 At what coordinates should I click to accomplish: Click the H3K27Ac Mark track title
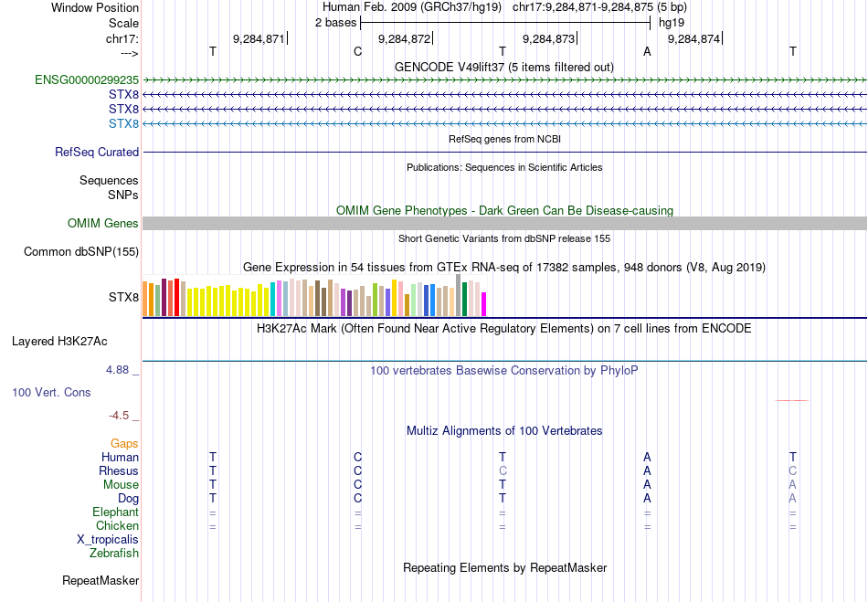pyautogui.click(x=504, y=328)
